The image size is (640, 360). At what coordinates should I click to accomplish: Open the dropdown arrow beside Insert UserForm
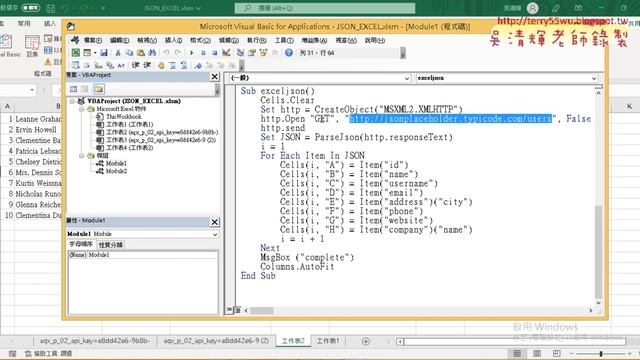pyautogui.click(x=95, y=53)
